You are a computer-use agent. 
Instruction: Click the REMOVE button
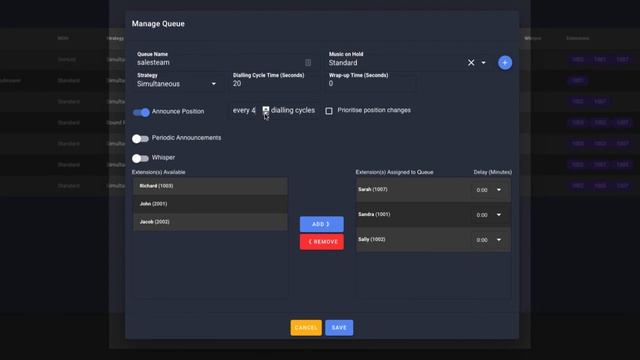(322, 242)
